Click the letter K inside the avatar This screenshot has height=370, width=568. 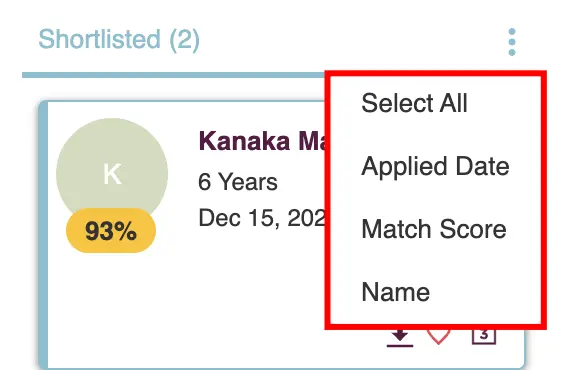click(112, 174)
